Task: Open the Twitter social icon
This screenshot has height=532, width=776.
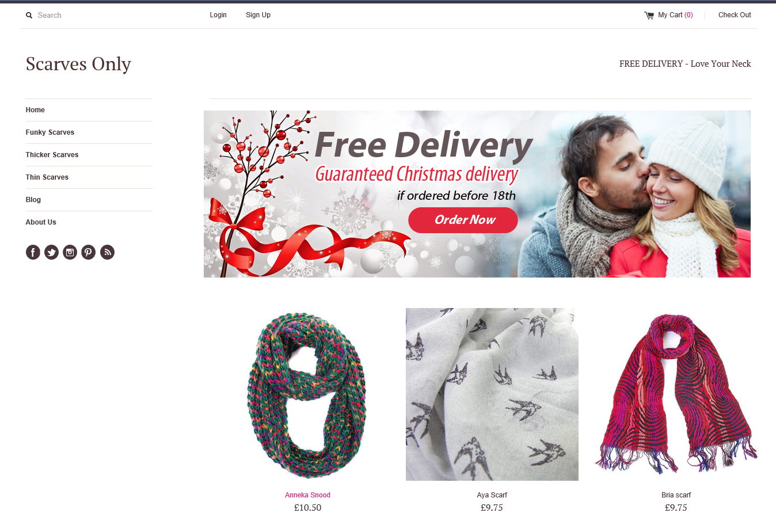Action: tap(51, 252)
